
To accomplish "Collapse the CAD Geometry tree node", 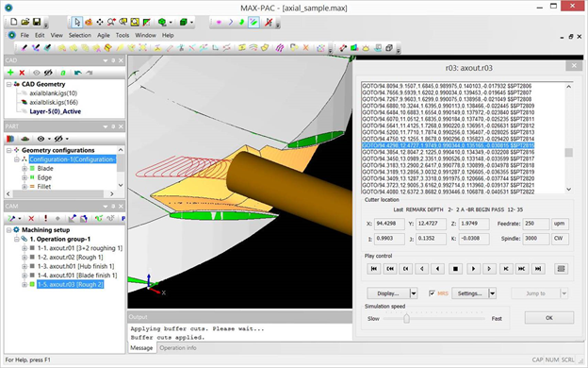I will [8, 85].
